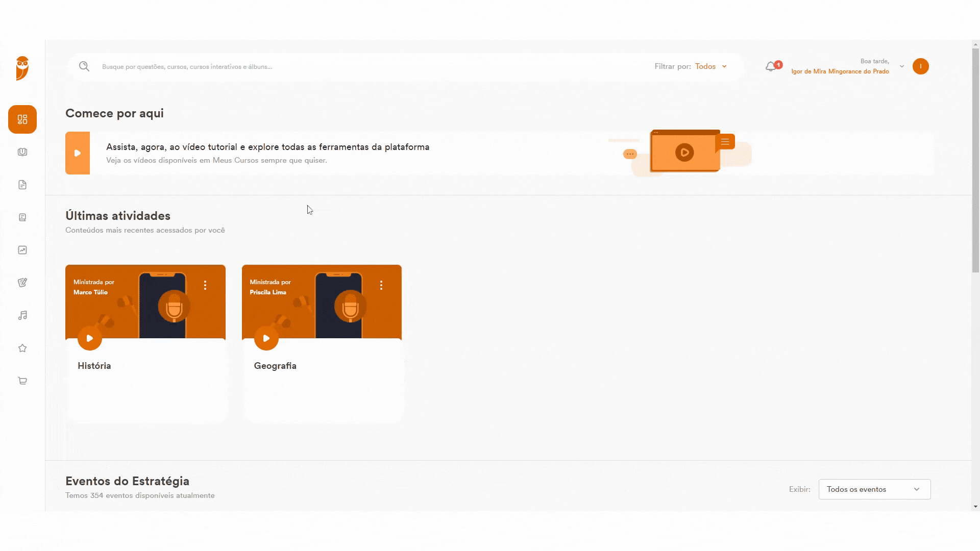Open the Todos os eventos dropdown
The width and height of the screenshot is (980, 551).
[x=874, y=489]
